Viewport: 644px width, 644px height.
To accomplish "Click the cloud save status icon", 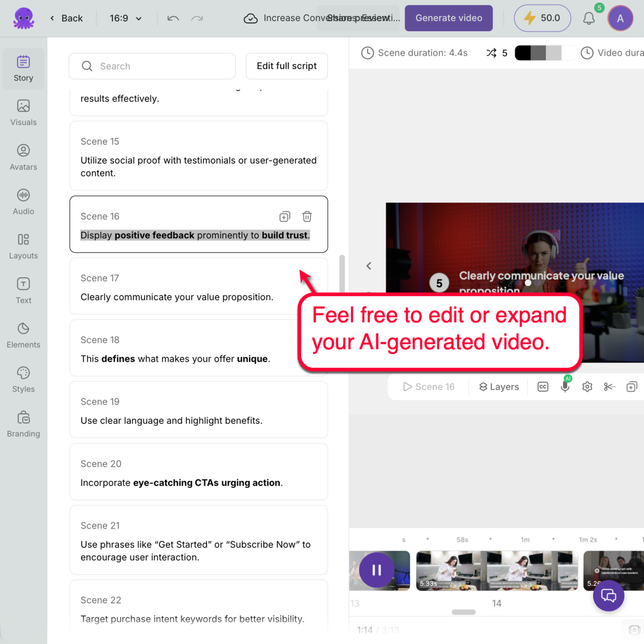I will pyautogui.click(x=251, y=18).
